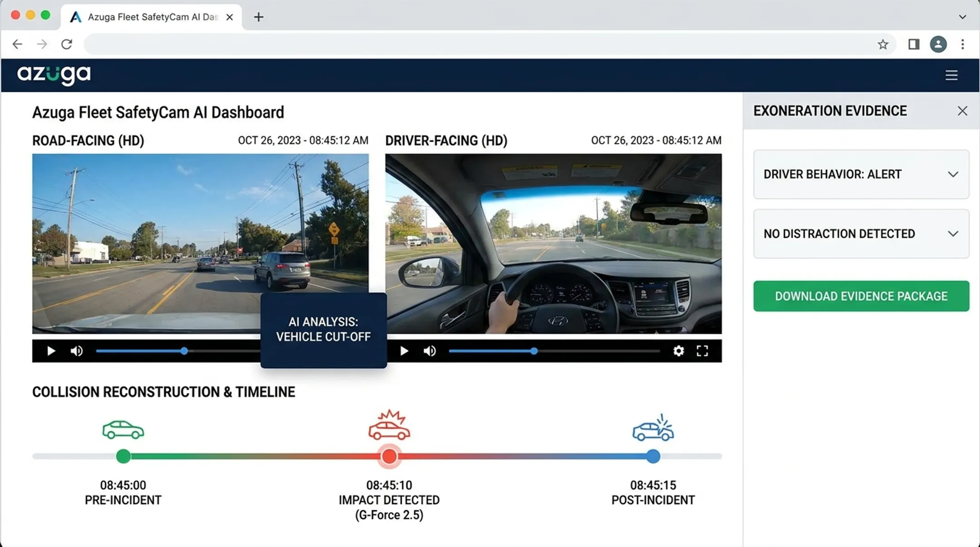Click the 08:45:15 Post-Incident label
Screen dimensions: 980x547
[x=653, y=493]
